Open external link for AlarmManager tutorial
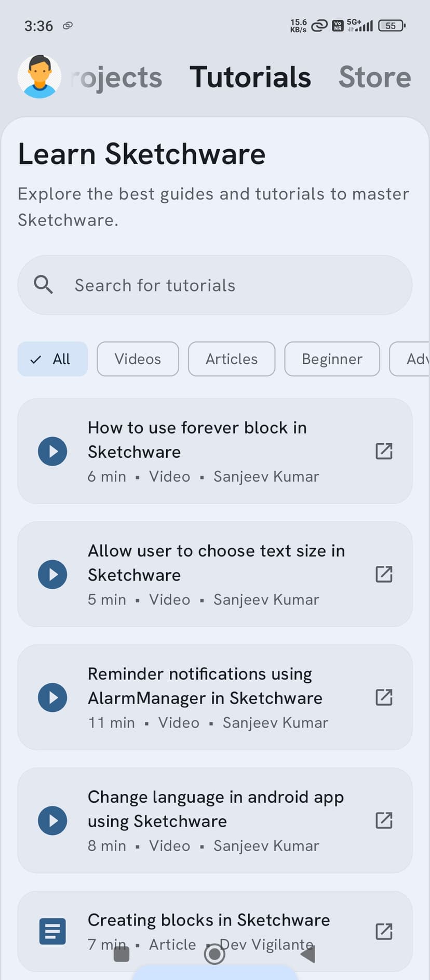 [384, 697]
